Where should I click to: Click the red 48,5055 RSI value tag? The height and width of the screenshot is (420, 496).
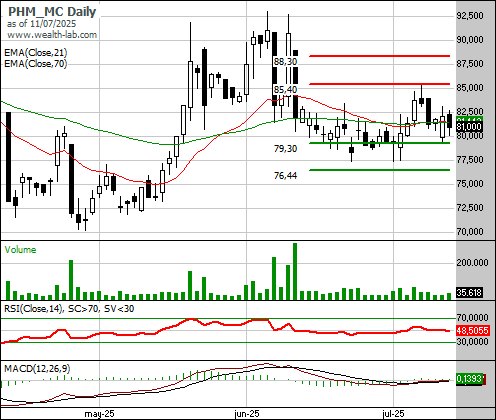[x=472, y=331]
